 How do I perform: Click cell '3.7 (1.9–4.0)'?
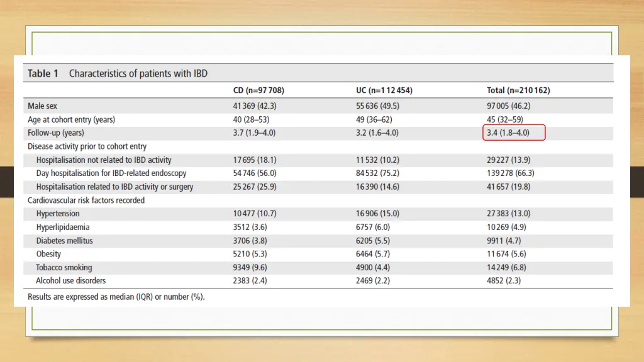pos(254,133)
